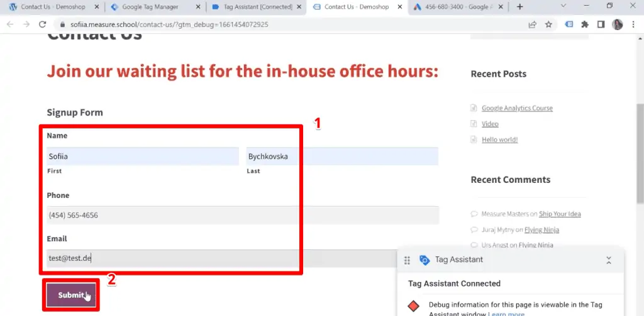Screen dimensions: 644x316
Task: Open the Hello world! post link
Action: coord(500,140)
